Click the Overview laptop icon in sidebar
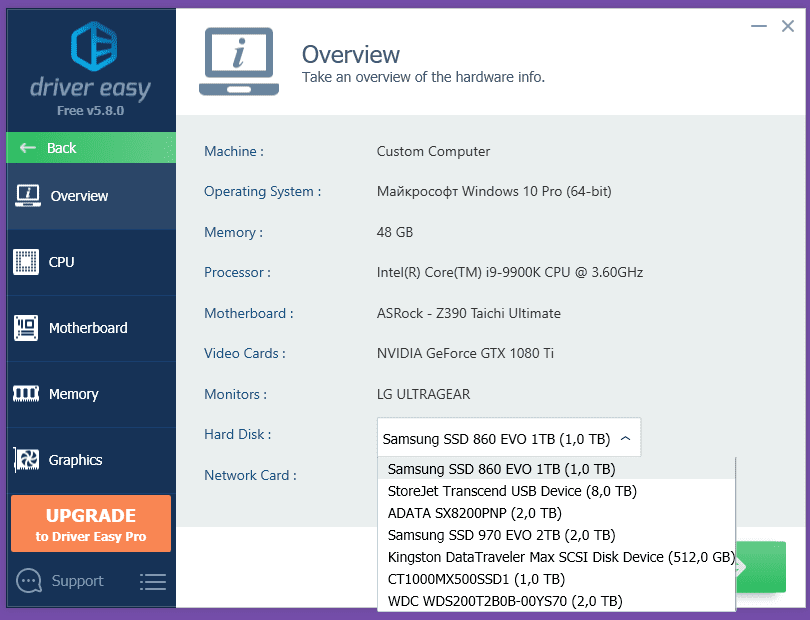 click(28, 196)
